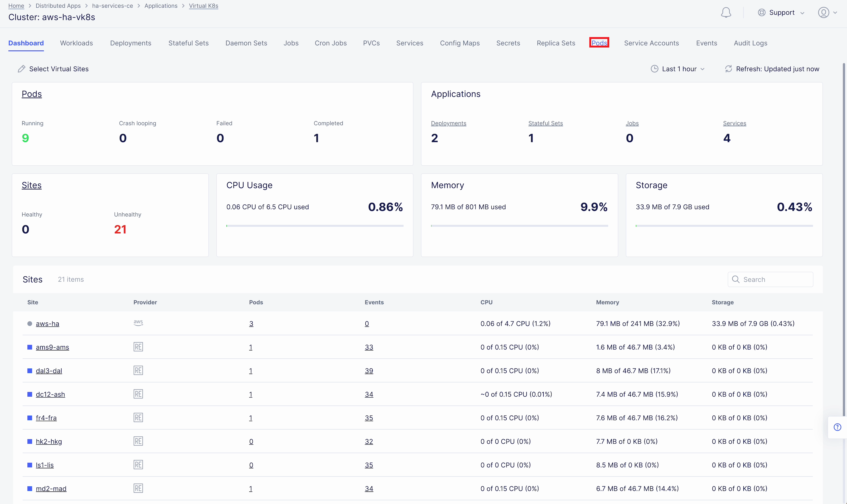Click the pencil icon for Select Virtual Sites
The height and width of the screenshot is (504, 847).
(x=21, y=69)
